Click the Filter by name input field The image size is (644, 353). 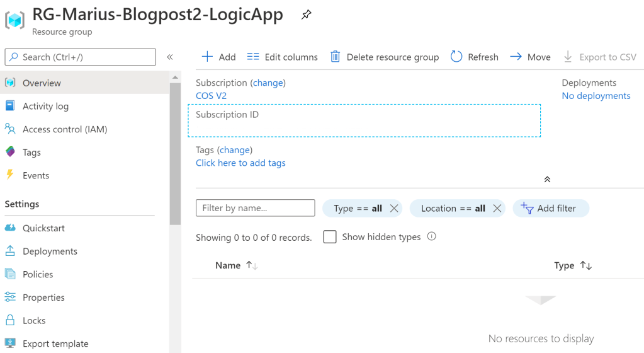255,208
